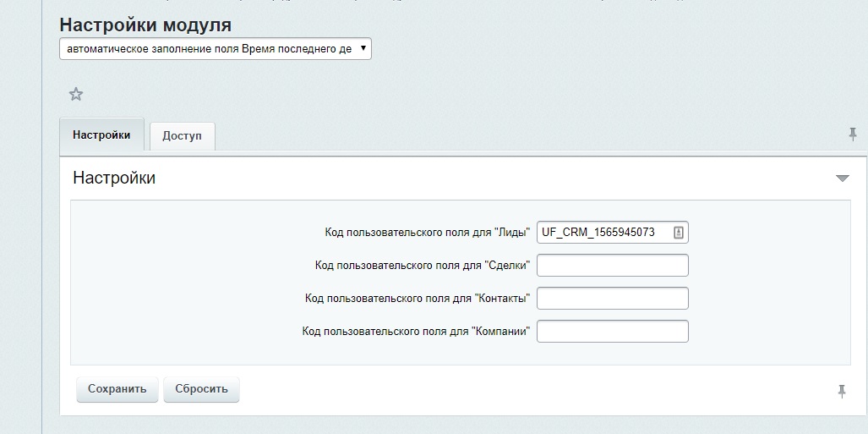Click the label for "Компании" field
This screenshot has width=868, height=434.
(x=417, y=332)
